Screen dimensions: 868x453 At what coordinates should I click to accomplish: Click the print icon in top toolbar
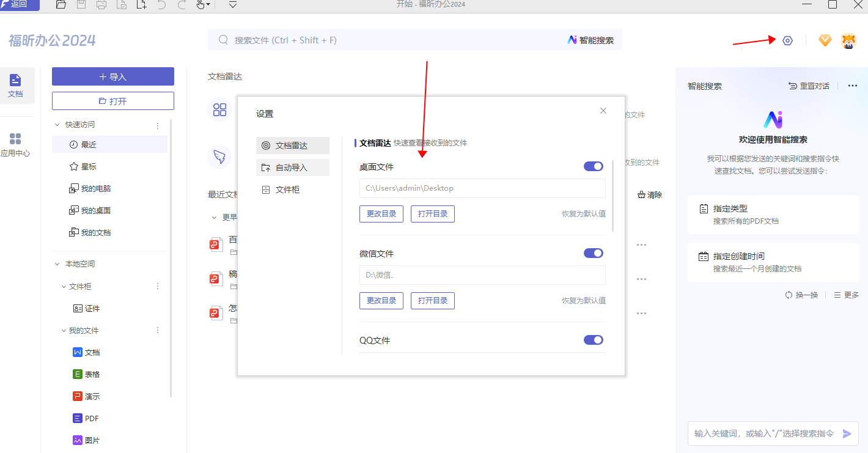101,5
